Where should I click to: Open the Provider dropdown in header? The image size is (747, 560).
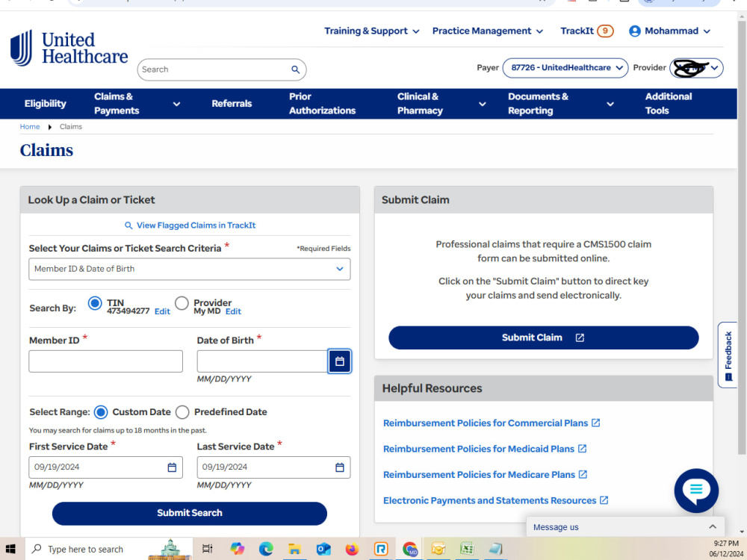696,68
